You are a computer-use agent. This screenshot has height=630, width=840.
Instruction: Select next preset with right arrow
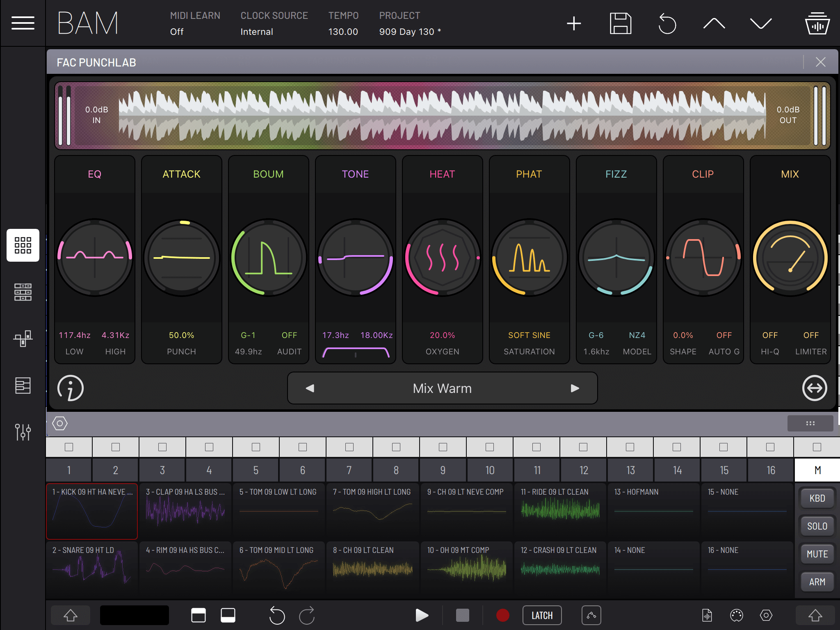click(575, 388)
